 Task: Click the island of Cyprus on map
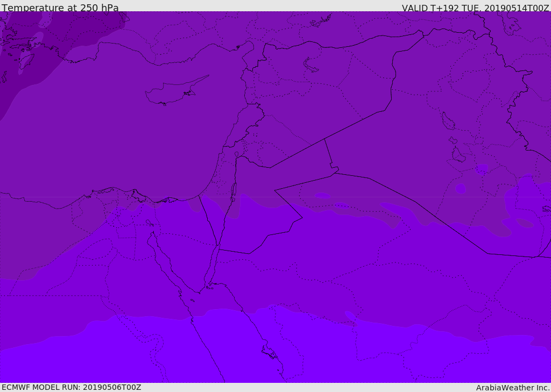(x=176, y=91)
